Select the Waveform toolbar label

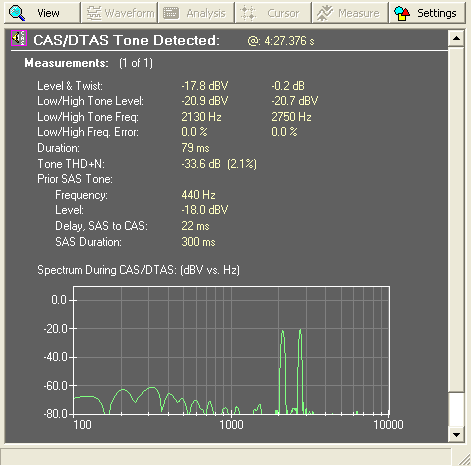[x=129, y=13]
